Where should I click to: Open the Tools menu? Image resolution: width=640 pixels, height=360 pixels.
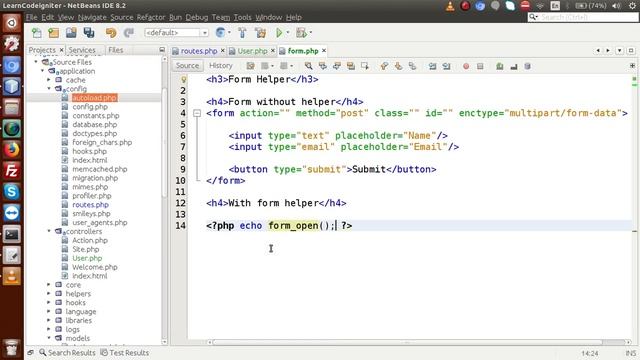pos(242,17)
